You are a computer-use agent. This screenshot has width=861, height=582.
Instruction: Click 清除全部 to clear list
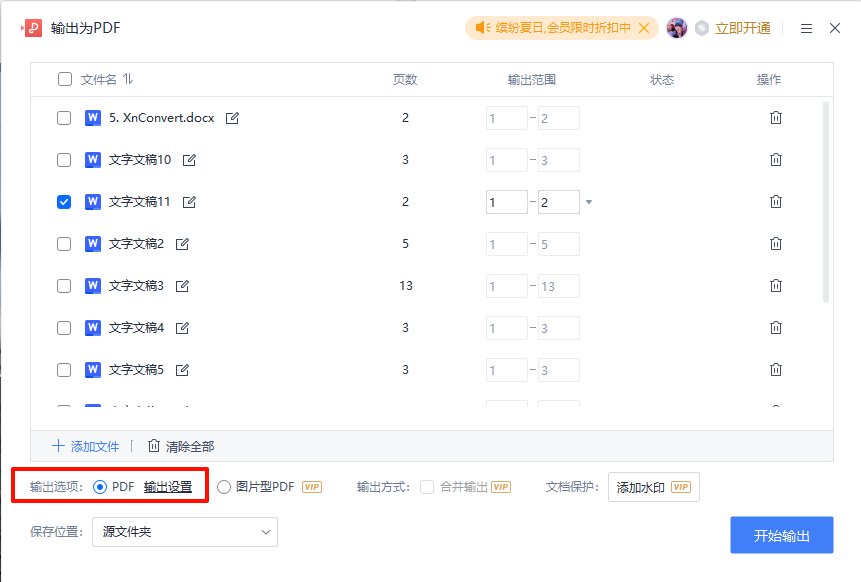pyautogui.click(x=181, y=446)
